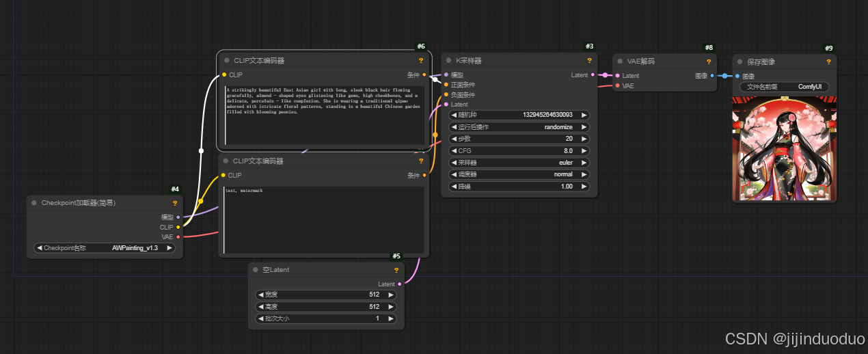
Task: Click the VAE output port on Checkpoint加载器
Action: (x=178, y=237)
